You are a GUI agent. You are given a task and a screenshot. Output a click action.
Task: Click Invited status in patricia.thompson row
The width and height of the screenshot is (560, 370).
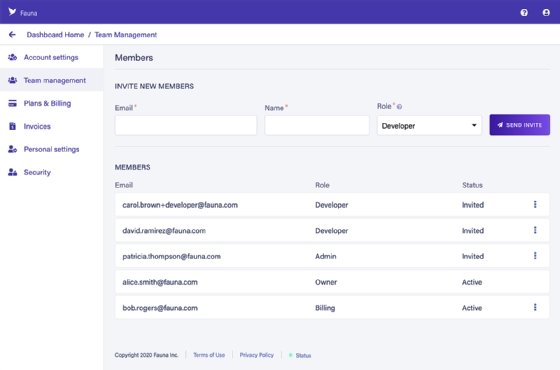click(x=473, y=256)
